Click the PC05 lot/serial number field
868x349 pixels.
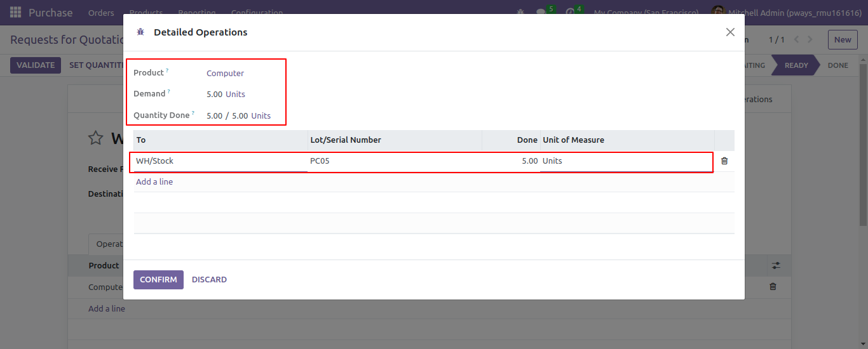point(395,161)
